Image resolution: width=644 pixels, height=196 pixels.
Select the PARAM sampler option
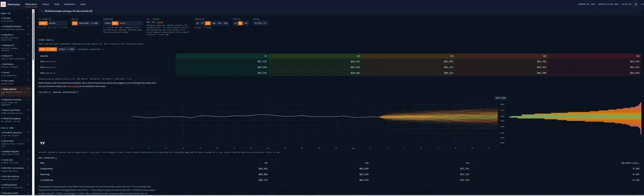pyautogui.click(x=107, y=24)
